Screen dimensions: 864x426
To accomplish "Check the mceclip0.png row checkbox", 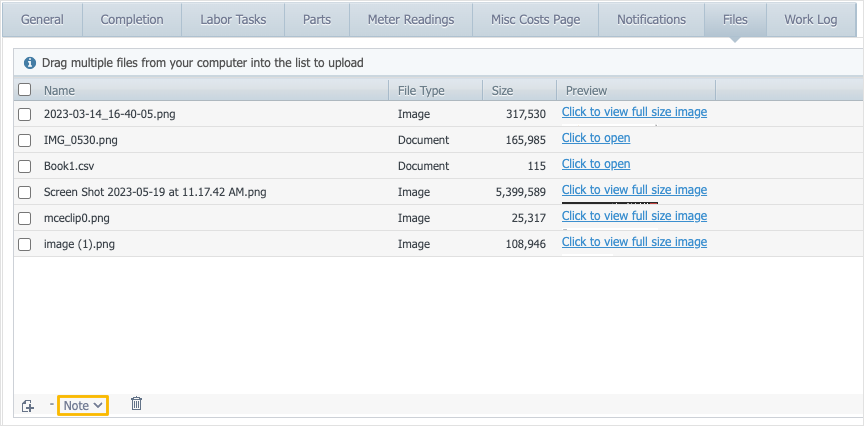I will pos(25,218).
